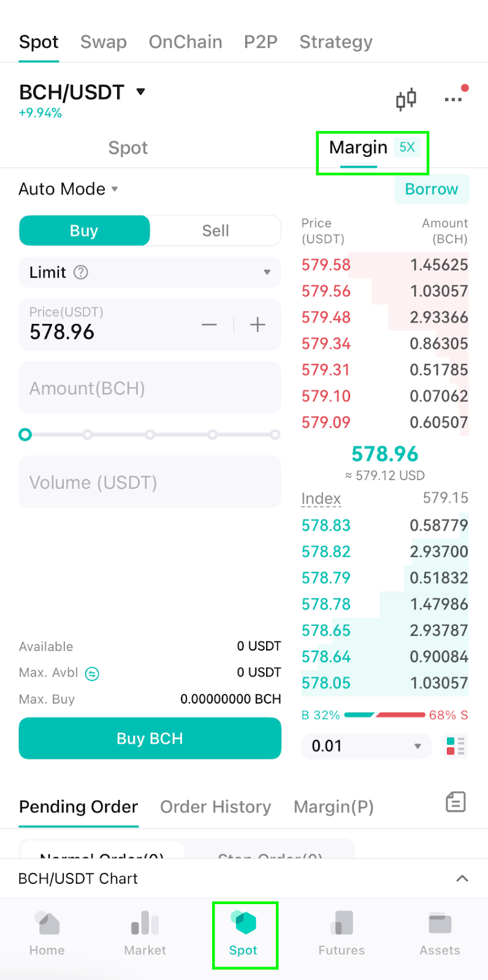
Task: Open Assets in bottom navigation
Action: pyautogui.click(x=440, y=934)
